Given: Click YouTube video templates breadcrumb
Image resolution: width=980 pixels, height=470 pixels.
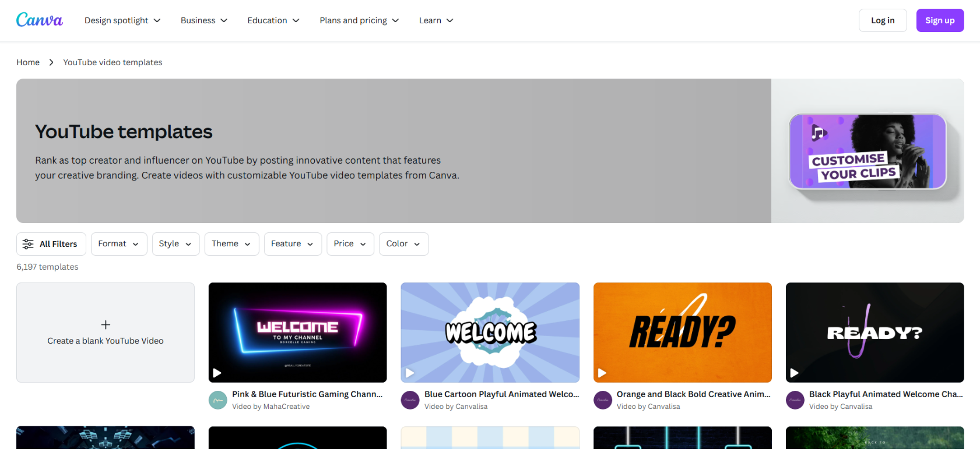Looking at the screenshot, I should 113,62.
